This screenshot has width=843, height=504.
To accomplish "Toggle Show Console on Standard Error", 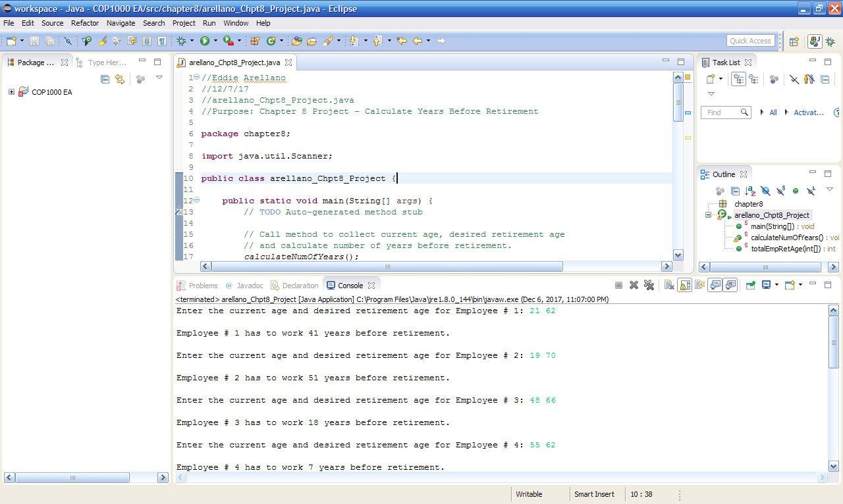I will coord(730,285).
